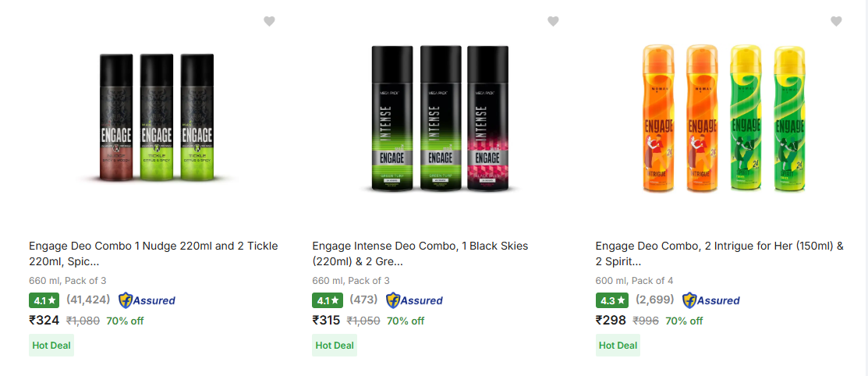Toggle wishlist heart for Engage Intense combo

[x=553, y=21]
